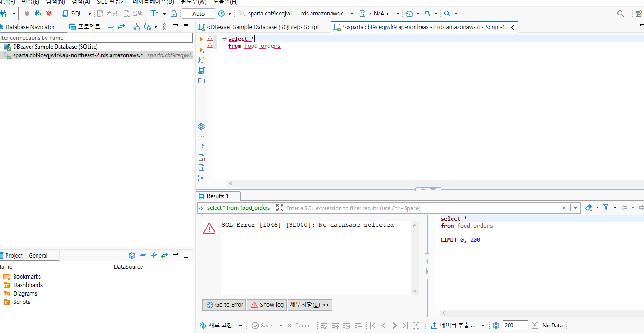
Task: Switch to the 프로젝트 tab
Action: (85, 27)
